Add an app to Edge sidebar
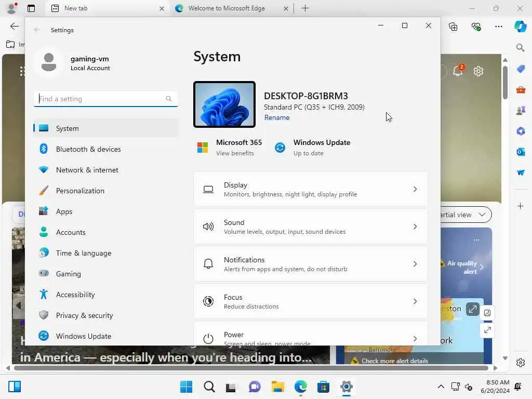The image size is (532, 399). point(521,206)
